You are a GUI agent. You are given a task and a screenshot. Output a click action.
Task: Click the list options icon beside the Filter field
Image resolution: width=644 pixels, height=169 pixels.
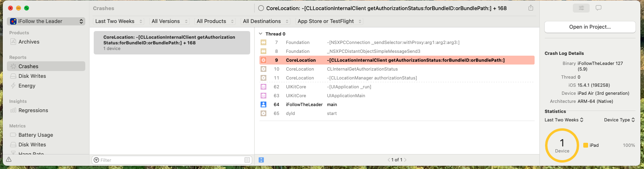[x=247, y=160]
